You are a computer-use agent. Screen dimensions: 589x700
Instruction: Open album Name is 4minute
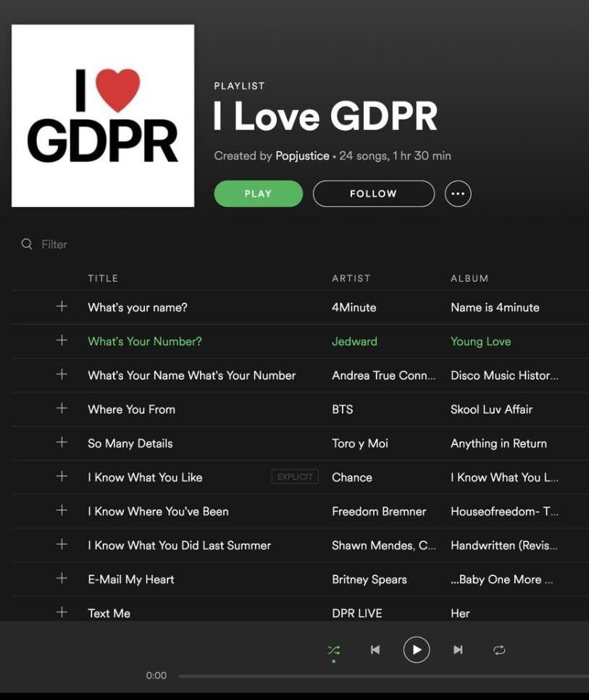pyautogui.click(x=495, y=308)
